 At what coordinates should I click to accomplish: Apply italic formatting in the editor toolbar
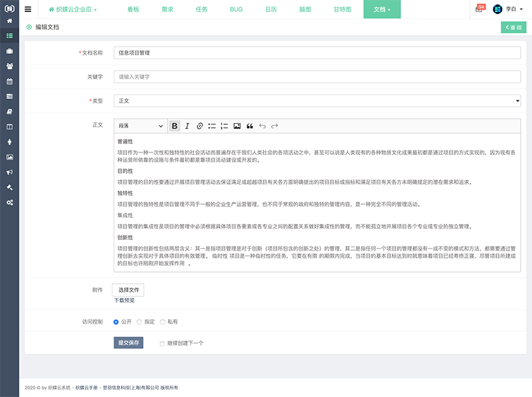tap(187, 125)
